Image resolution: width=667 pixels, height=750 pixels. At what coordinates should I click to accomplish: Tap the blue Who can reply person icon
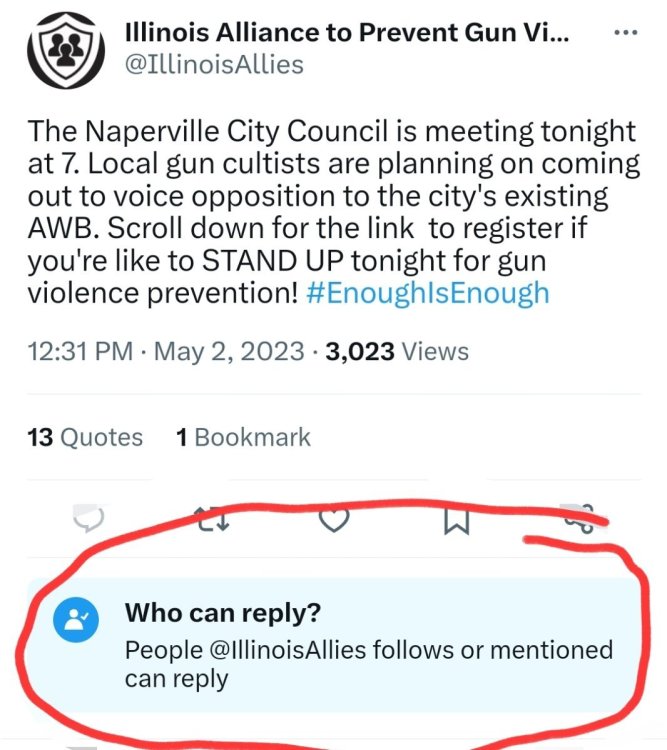[76, 620]
